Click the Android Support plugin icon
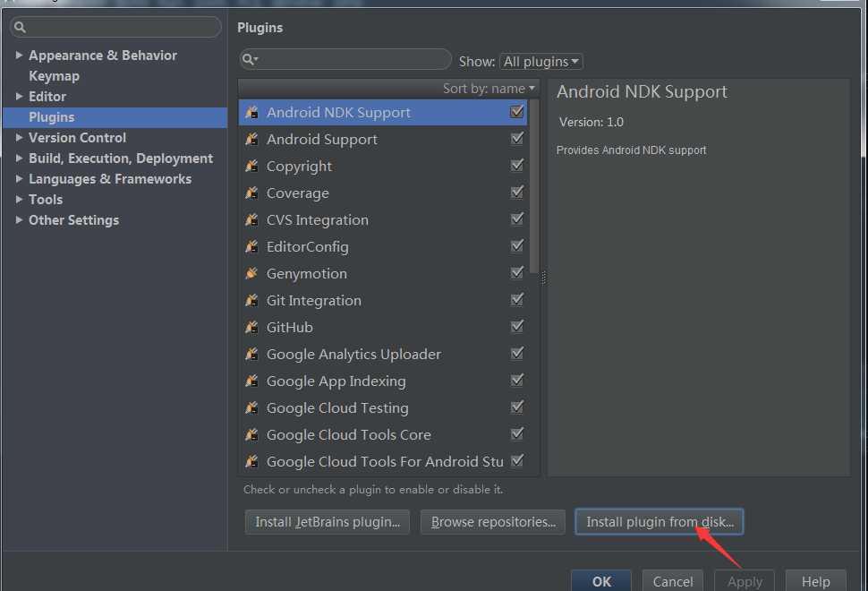This screenshot has width=868, height=591. 251,139
